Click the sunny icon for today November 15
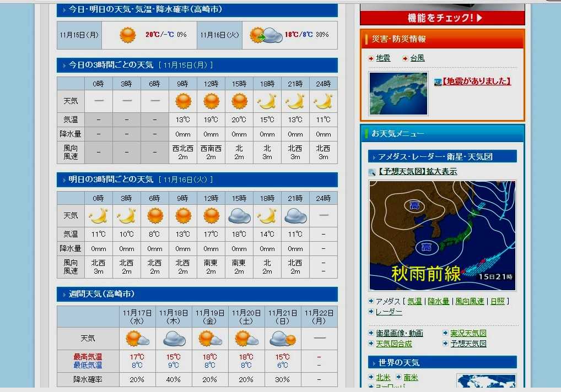The image size is (561, 392). click(128, 35)
